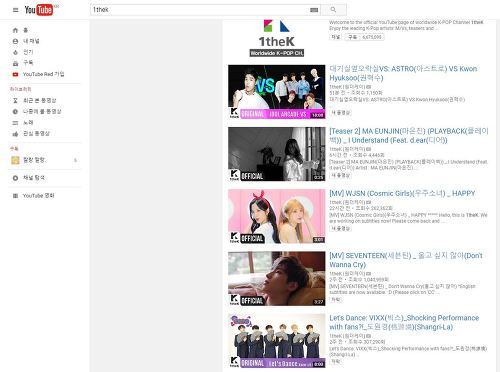The height and width of the screenshot is (372, 500).
Task: Click 1theK uploader name under WJSN video
Action: [347, 202]
